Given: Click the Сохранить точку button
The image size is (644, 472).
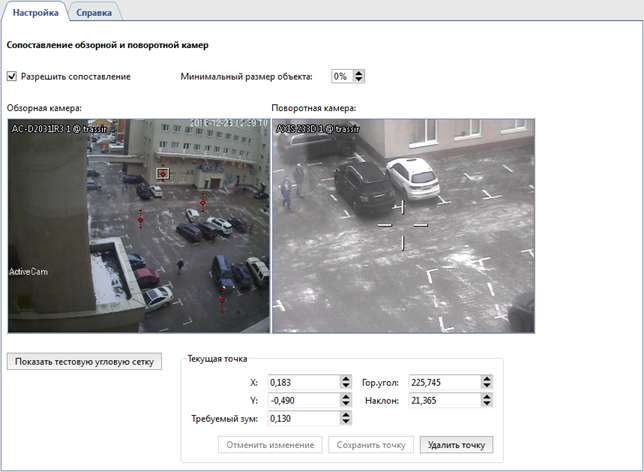Looking at the screenshot, I should 371,444.
